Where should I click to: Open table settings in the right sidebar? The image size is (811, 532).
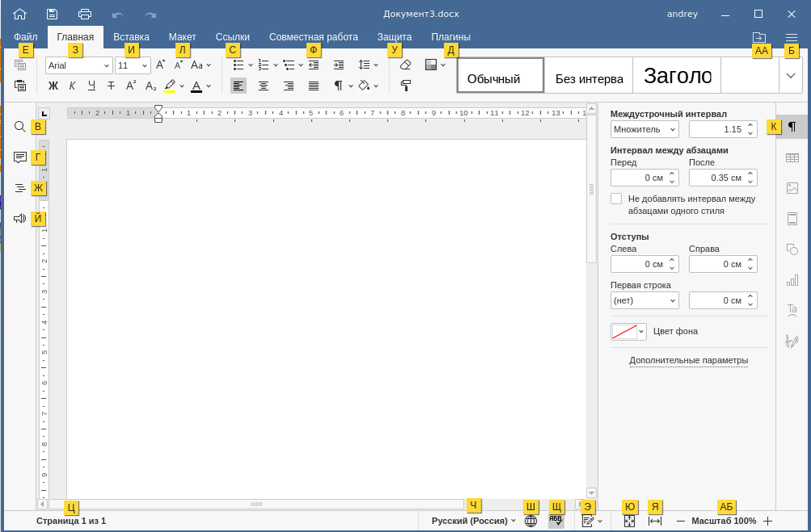792,157
